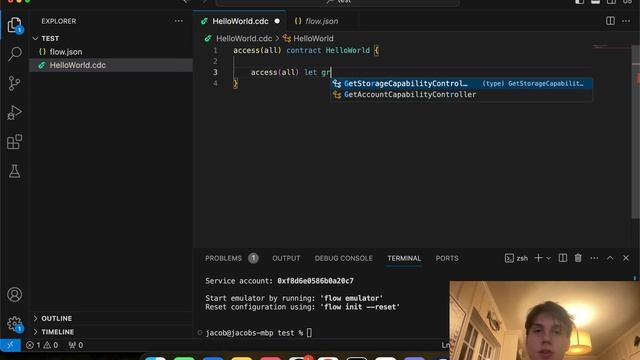This screenshot has width=640, height=360.
Task: Open the DEBUG CONSOLE panel tab
Action: pyautogui.click(x=344, y=258)
